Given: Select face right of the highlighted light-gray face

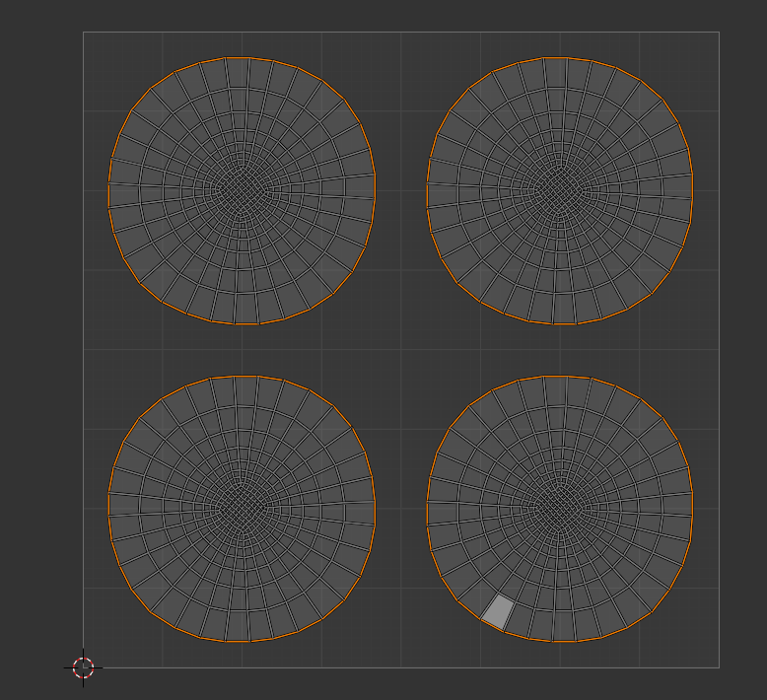Looking at the screenshot, I should pyautogui.click(x=519, y=621).
